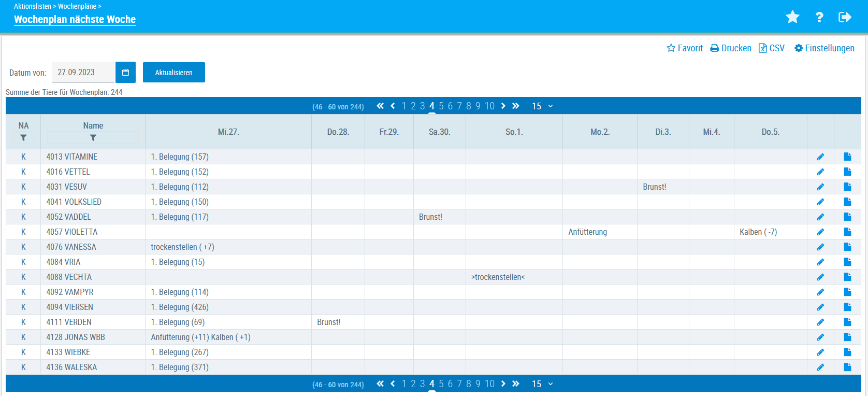Click the Datum von input field
The height and width of the screenshot is (396, 868).
point(83,73)
